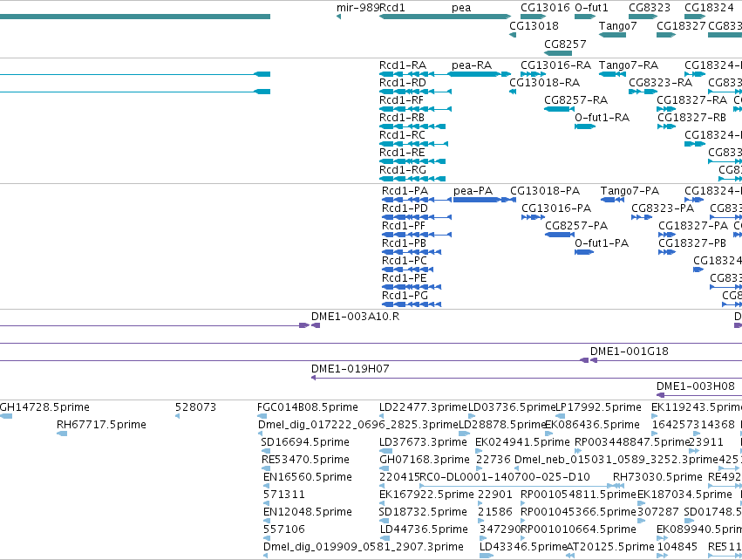
Task: Click the O-fut1 gene label
Action: [x=591, y=8]
